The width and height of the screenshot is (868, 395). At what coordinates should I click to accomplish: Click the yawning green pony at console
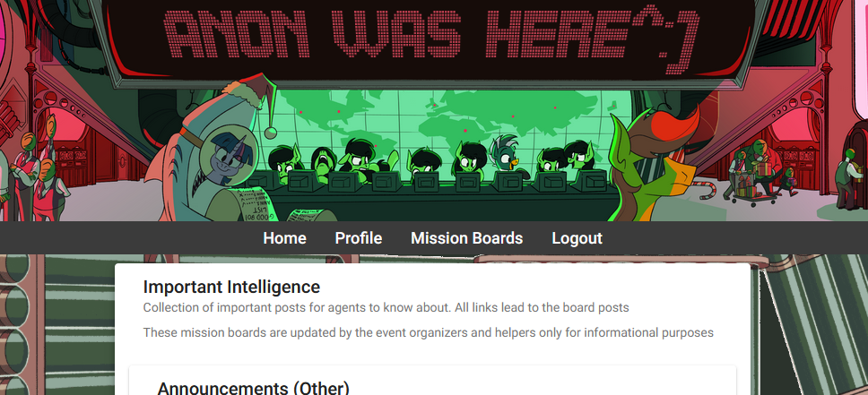click(324, 162)
